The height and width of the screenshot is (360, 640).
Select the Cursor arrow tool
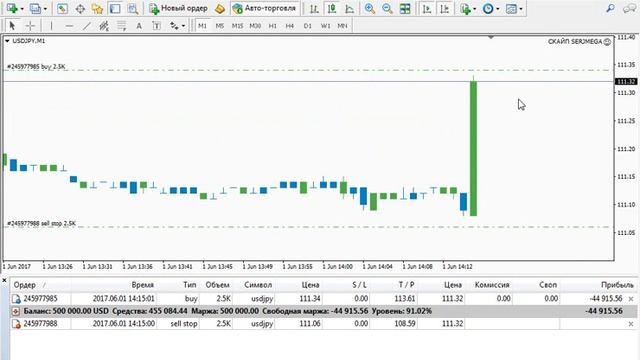tap(12, 26)
